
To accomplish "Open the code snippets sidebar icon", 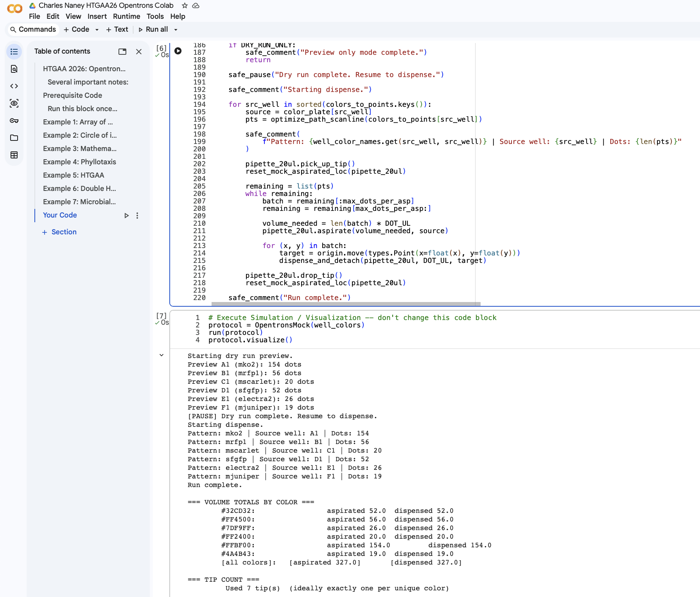I will point(14,86).
